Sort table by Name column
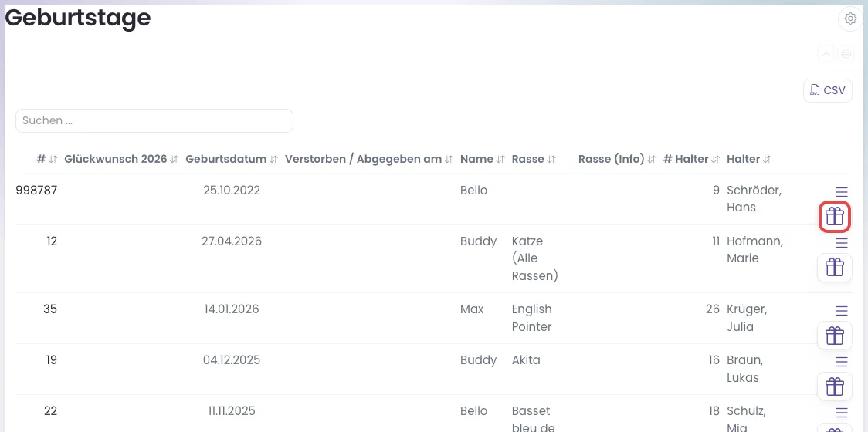868x432 pixels. (x=482, y=160)
